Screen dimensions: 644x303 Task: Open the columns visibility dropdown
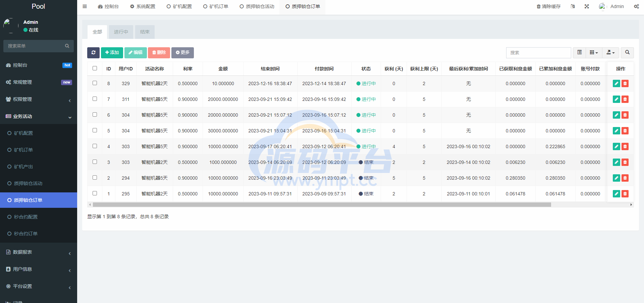pyautogui.click(x=594, y=53)
